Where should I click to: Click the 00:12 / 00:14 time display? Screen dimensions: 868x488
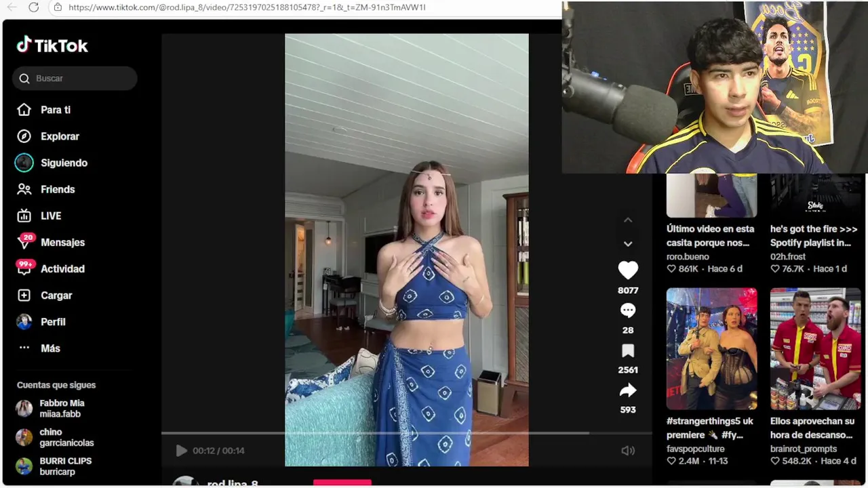[x=218, y=451]
